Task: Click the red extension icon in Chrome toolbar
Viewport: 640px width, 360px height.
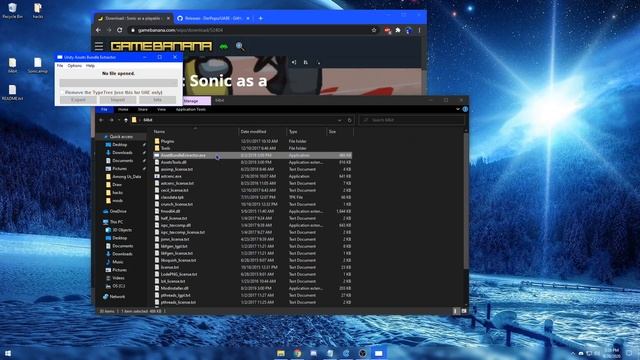Action: (387, 30)
